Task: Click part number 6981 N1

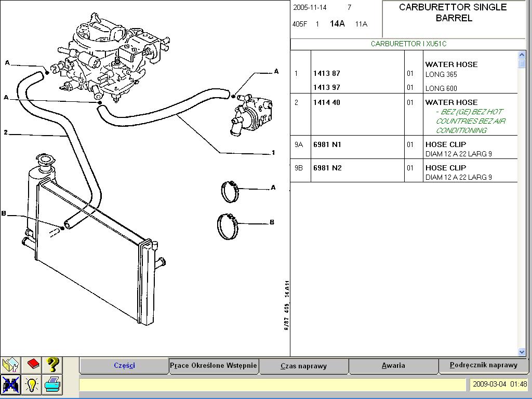Action: pyautogui.click(x=327, y=144)
